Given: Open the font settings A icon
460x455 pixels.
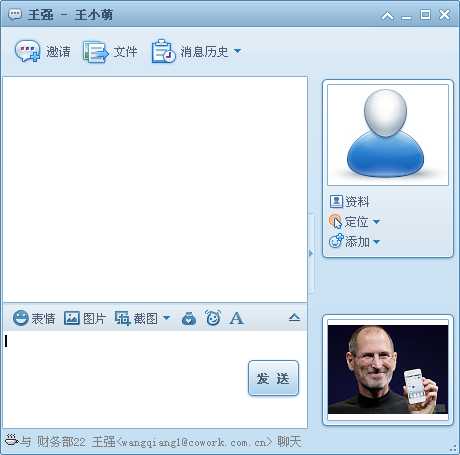Looking at the screenshot, I should click(x=237, y=318).
